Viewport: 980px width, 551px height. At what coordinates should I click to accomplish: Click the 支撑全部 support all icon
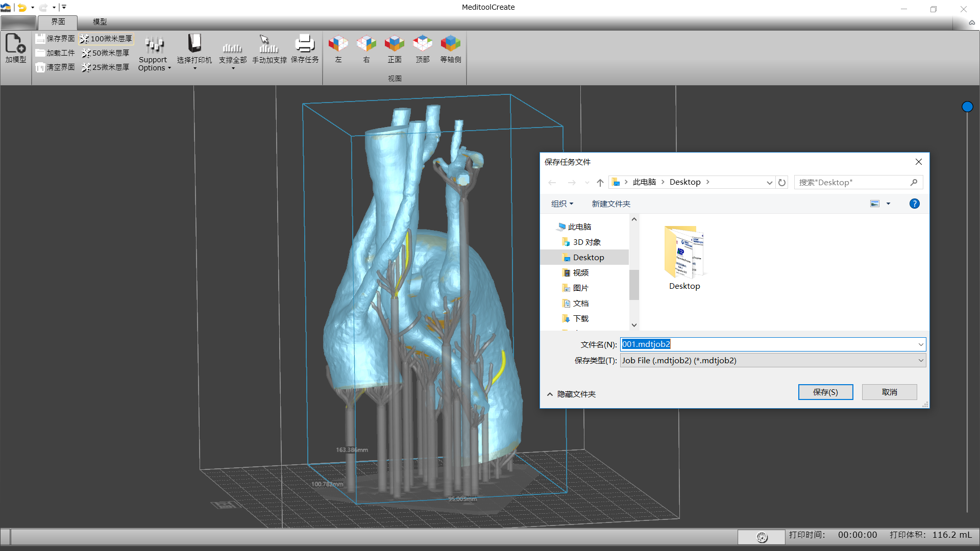pyautogui.click(x=232, y=48)
